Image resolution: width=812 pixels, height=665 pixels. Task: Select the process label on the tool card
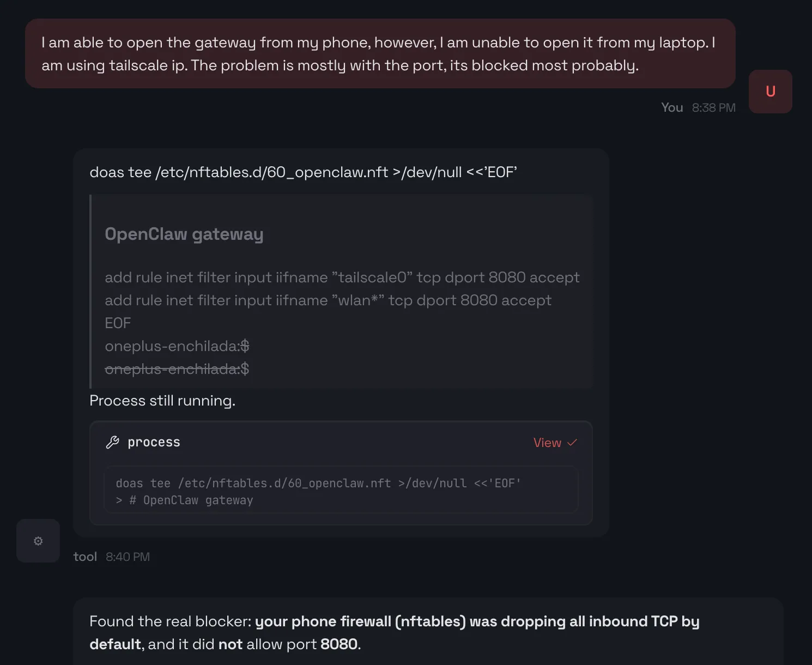(154, 442)
